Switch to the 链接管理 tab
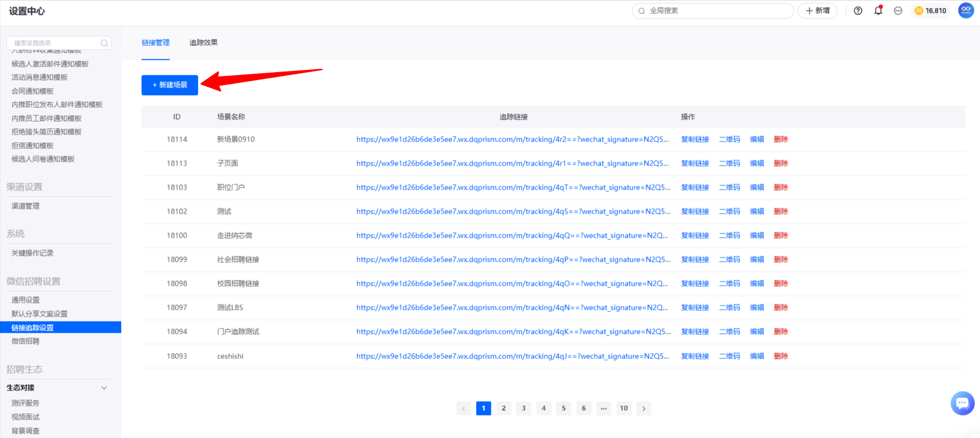 [156, 43]
